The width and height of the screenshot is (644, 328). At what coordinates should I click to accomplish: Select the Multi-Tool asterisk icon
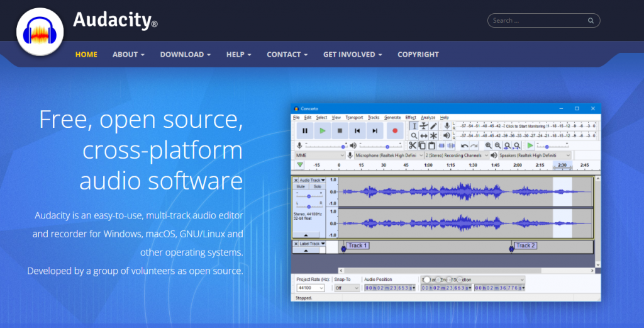pos(433,135)
